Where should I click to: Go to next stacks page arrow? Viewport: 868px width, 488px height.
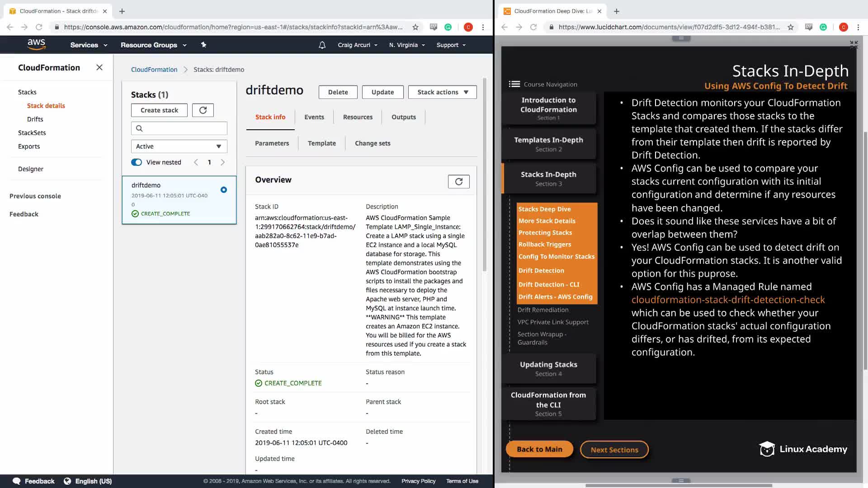pos(223,162)
